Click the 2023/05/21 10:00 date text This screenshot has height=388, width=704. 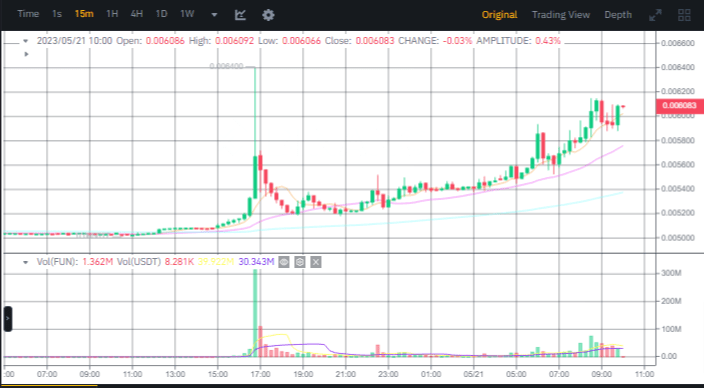(x=74, y=41)
